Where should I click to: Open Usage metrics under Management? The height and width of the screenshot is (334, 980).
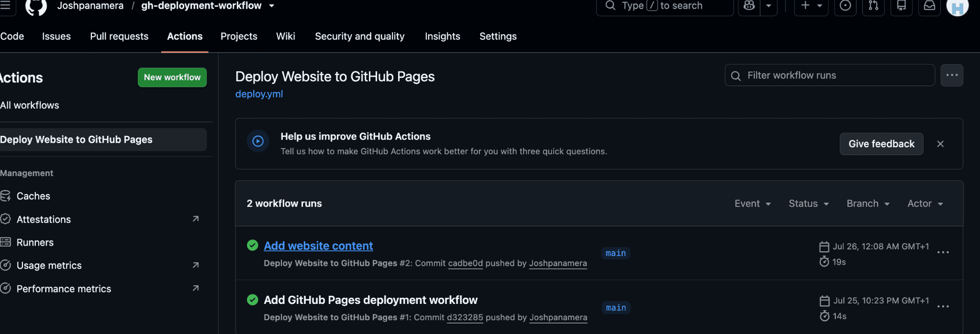(x=49, y=265)
